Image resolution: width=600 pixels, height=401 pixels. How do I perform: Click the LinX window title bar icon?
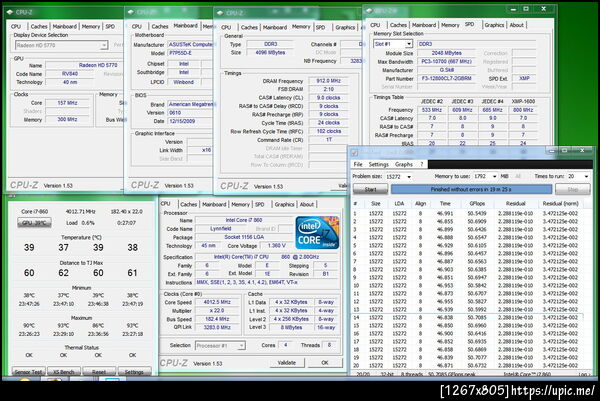(354, 153)
